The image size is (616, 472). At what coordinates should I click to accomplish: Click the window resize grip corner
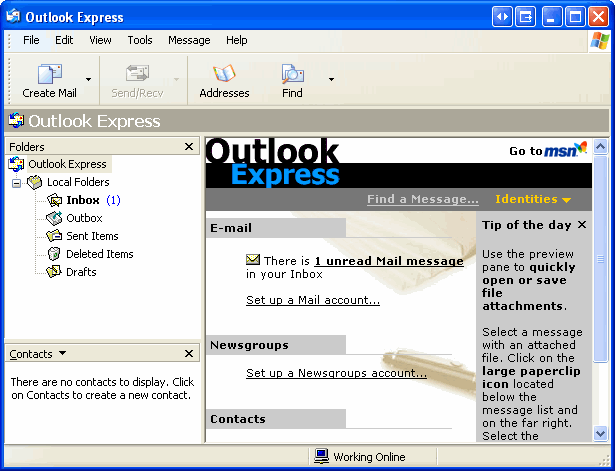point(604,461)
